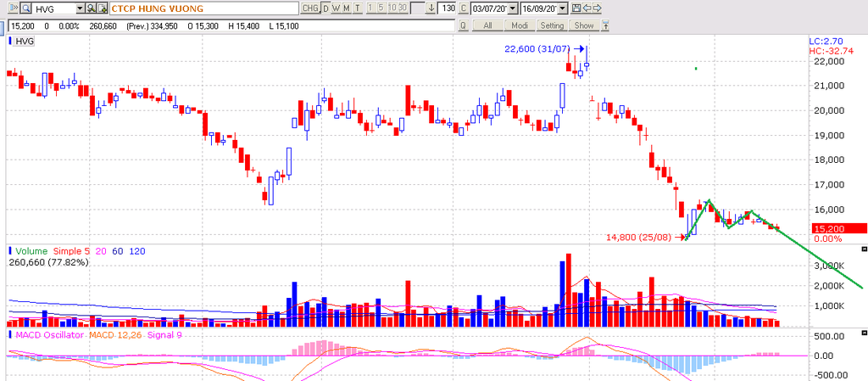Expand the 03/07 start date dropdown

click(x=513, y=8)
